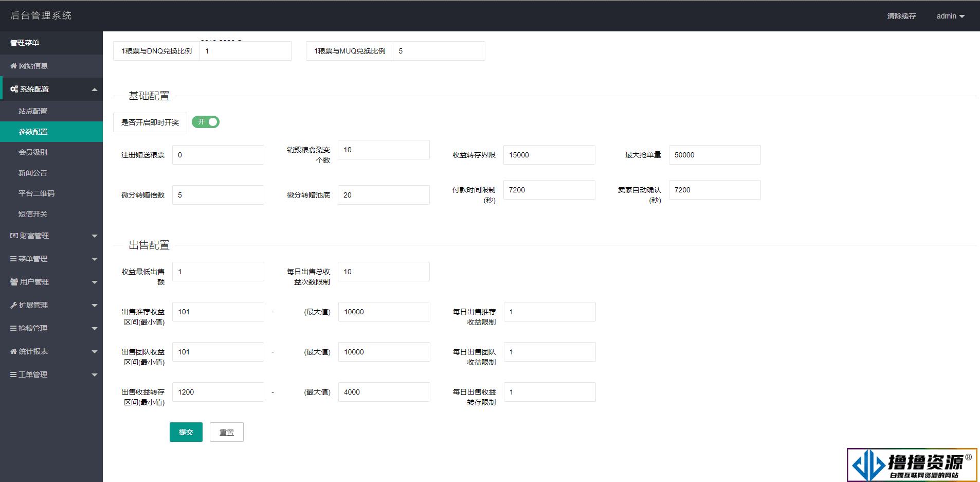980x482 pixels.
Task: Expand the 用户管理 dropdown arrow
Action: click(95, 282)
